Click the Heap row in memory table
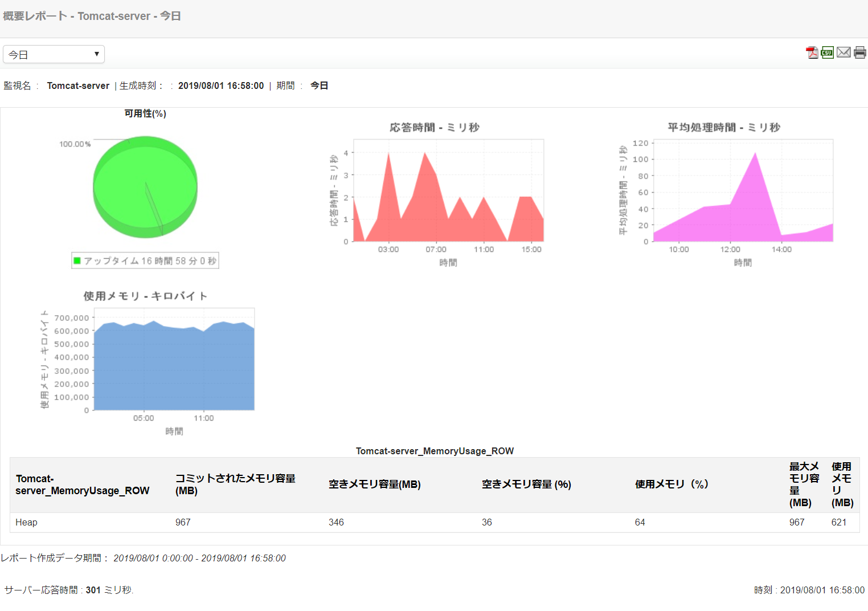 pos(435,522)
